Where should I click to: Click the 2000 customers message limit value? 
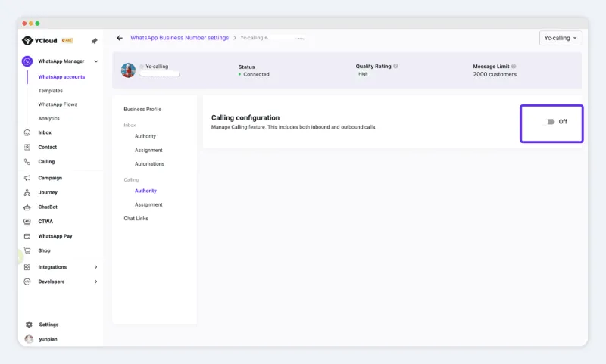pyautogui.click(x=495, y=74)
